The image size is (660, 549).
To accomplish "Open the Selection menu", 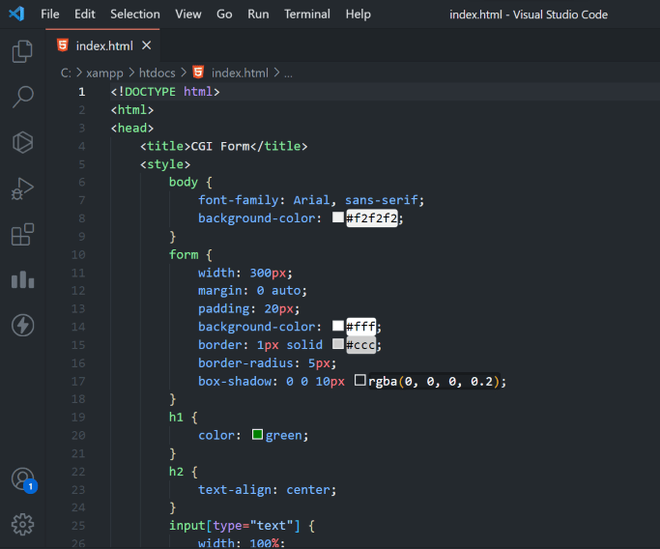I will [135, 14].
